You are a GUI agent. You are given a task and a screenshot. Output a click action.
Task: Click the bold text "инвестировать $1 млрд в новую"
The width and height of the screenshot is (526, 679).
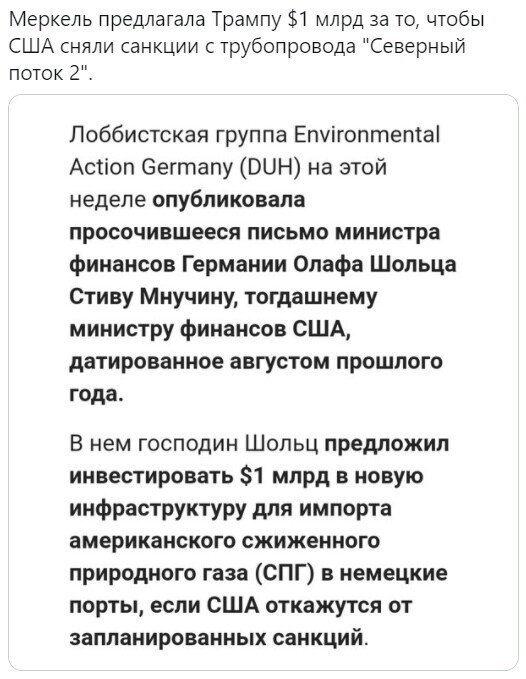[x=246, y=476]
